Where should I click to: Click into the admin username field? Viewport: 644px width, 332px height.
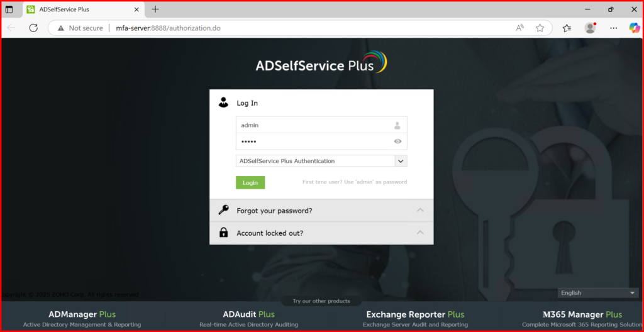point(314,125)
